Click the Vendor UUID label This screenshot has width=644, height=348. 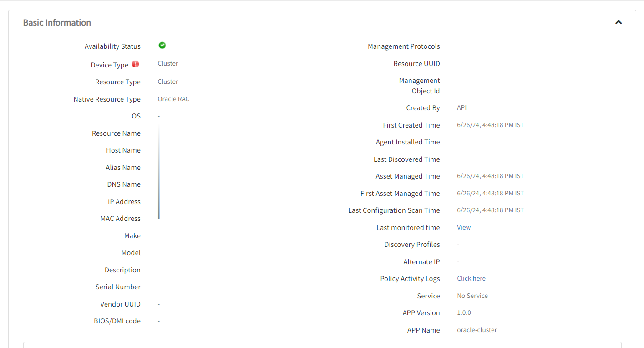120,304
